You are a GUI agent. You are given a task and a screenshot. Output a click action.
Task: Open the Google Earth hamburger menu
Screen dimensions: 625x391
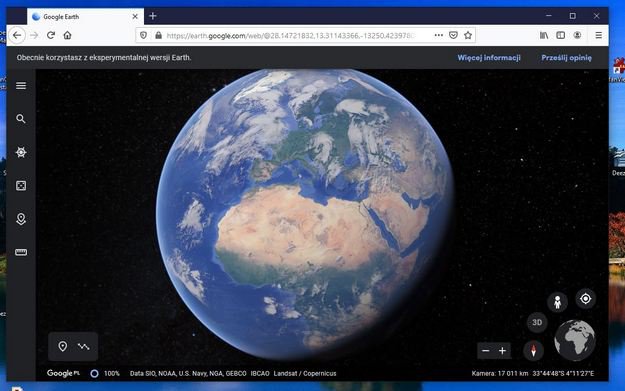[x=21, y=86]
